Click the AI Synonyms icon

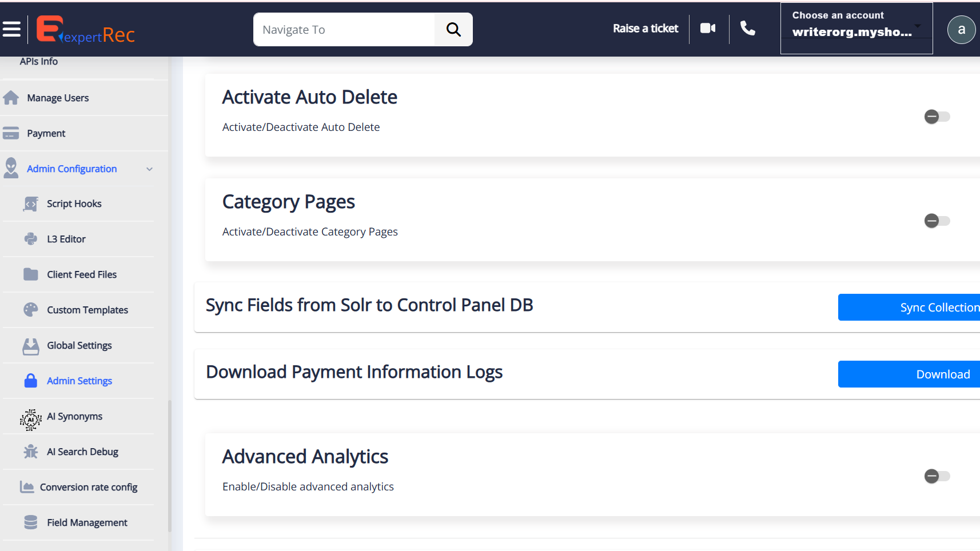coord(31,419)
